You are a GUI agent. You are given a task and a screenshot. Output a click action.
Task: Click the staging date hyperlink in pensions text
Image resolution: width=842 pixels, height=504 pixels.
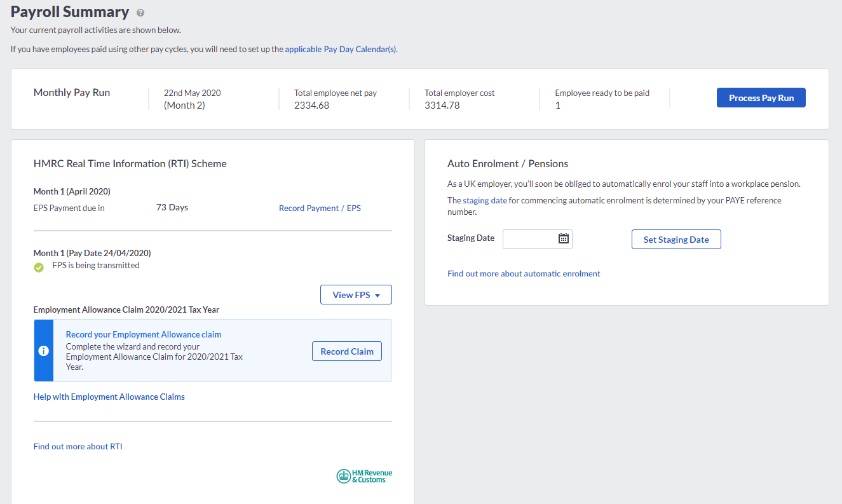point(485,200)
